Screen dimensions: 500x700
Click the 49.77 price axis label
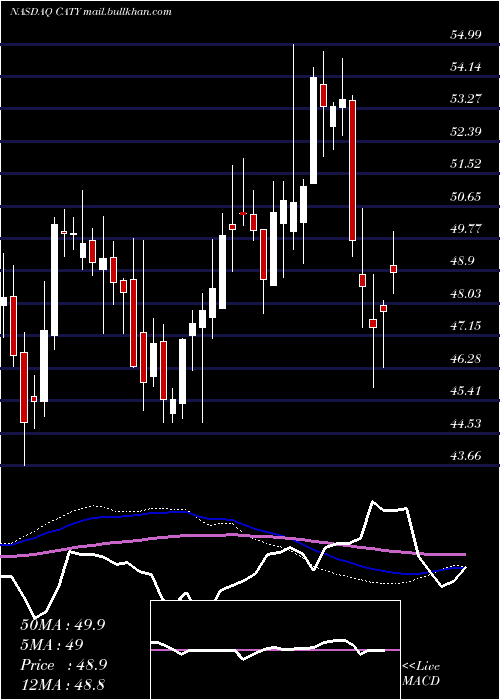point(465,229)
